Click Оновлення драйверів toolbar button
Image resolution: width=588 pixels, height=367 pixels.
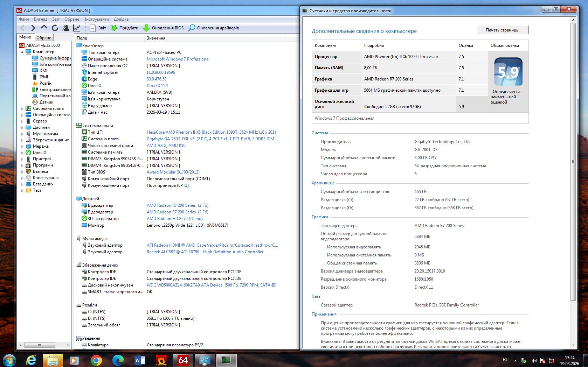coord(214,28)
